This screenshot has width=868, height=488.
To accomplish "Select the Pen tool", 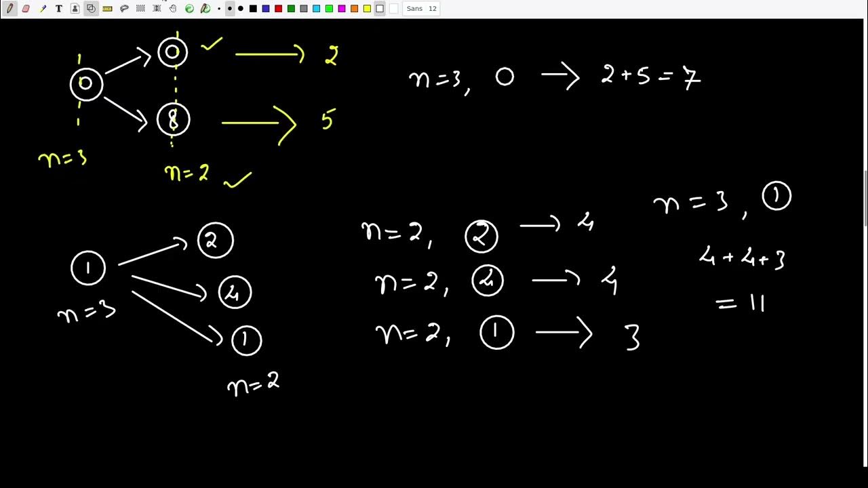I will coord(9,8).
